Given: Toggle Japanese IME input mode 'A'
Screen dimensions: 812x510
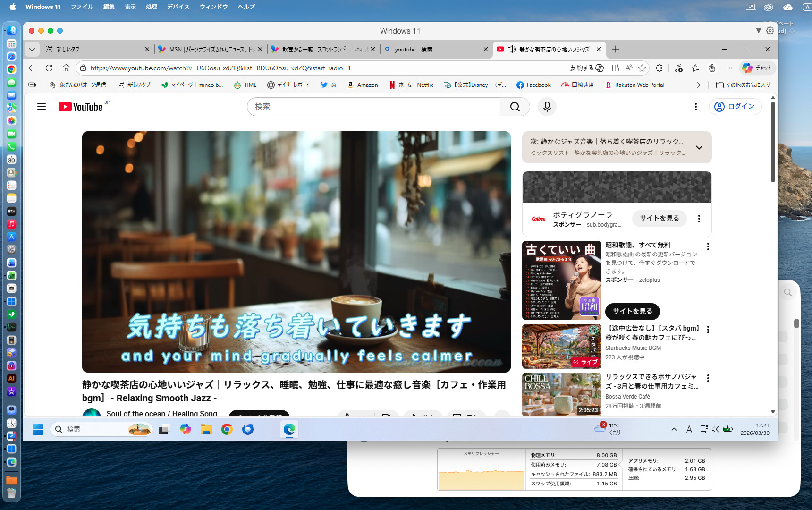Looking at the screenshot, I should point(689,429).
